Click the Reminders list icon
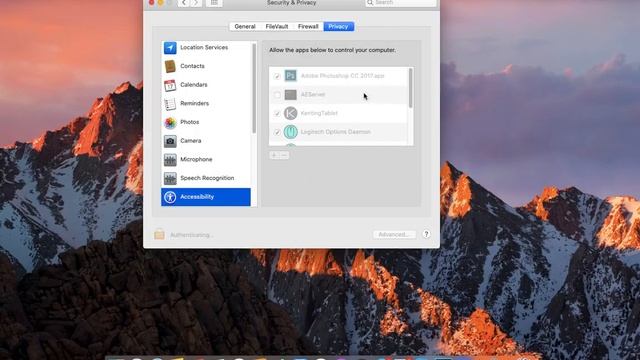 pos(170,104)
